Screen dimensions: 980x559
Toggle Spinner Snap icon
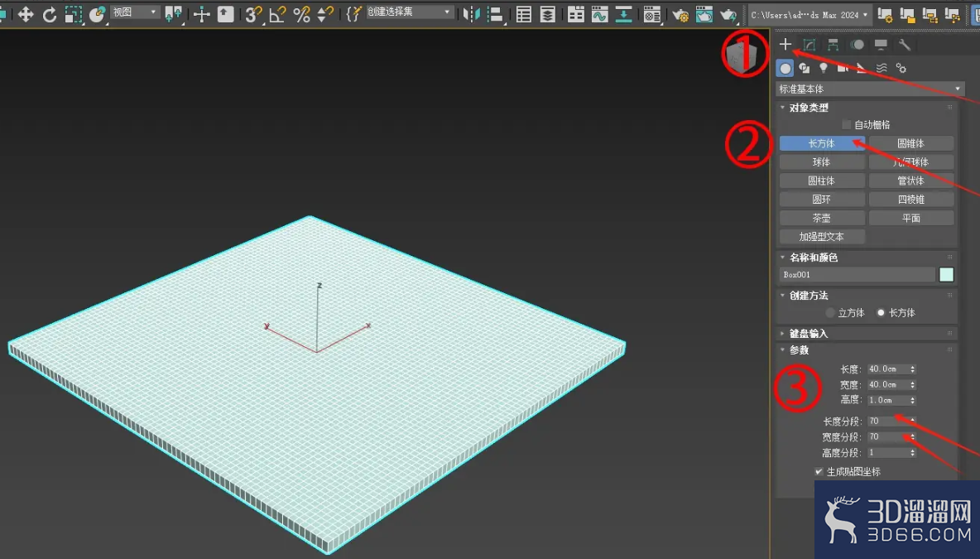click(x=325, y=14)
